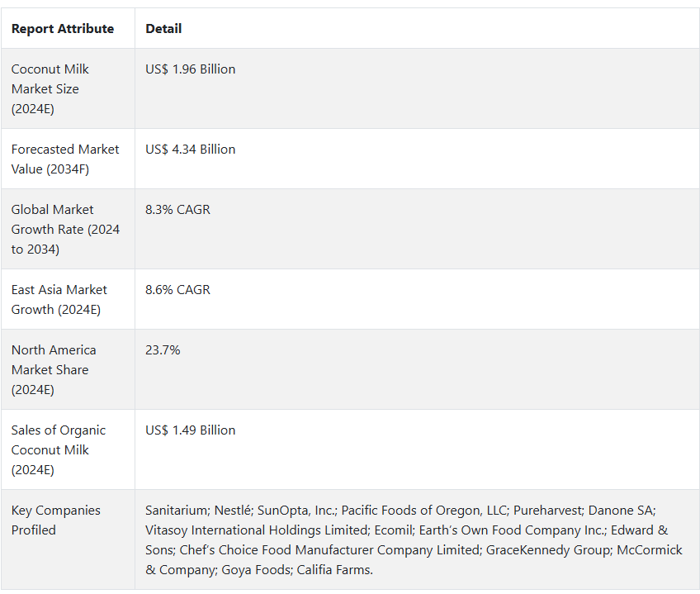Click the 8.3% CAGR value
Screen dimensions: 700x594
[177, 210]
